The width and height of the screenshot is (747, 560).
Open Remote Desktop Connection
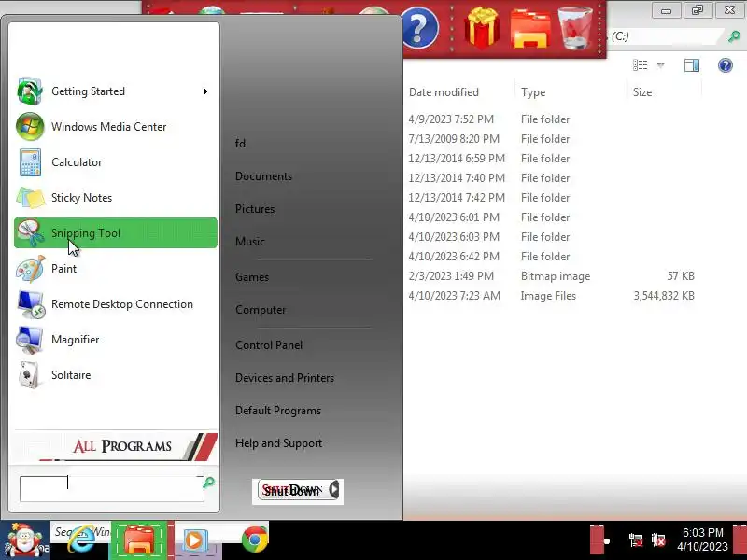(115, 304)
